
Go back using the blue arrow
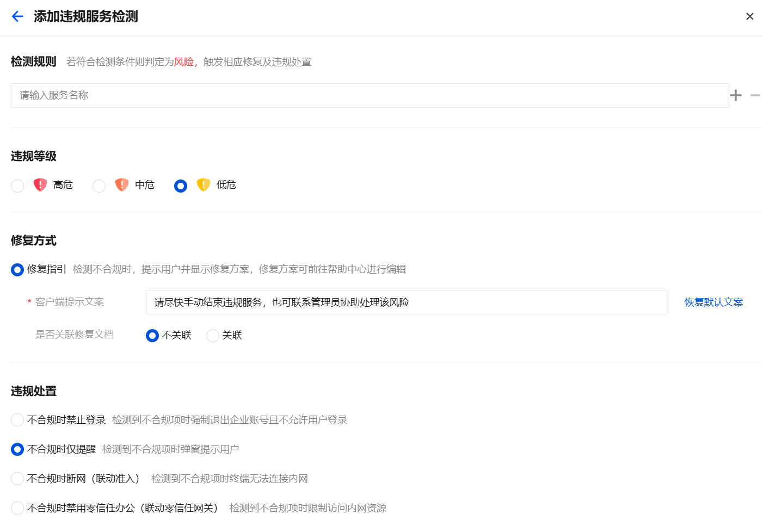point(17,16)
